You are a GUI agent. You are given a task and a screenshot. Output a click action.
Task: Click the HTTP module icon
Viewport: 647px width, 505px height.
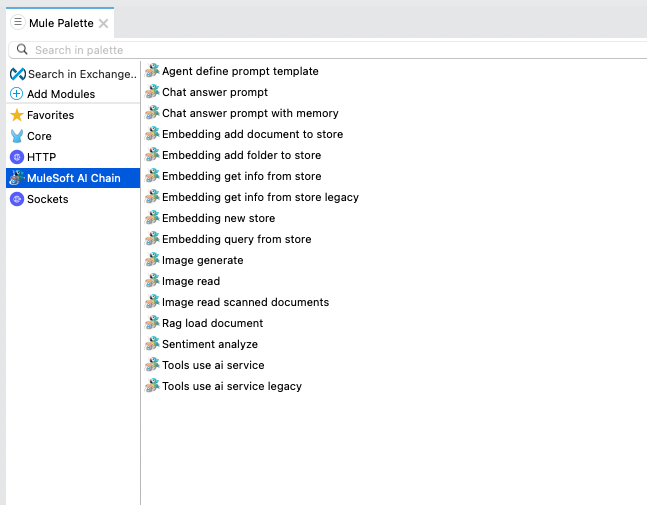pyautogui.click(x=17, y=157)
